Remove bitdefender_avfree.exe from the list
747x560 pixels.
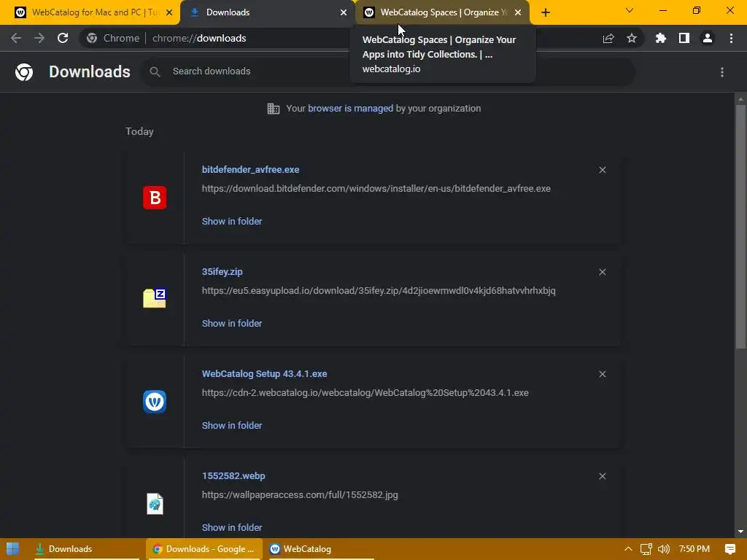click(x=602, y=170)
